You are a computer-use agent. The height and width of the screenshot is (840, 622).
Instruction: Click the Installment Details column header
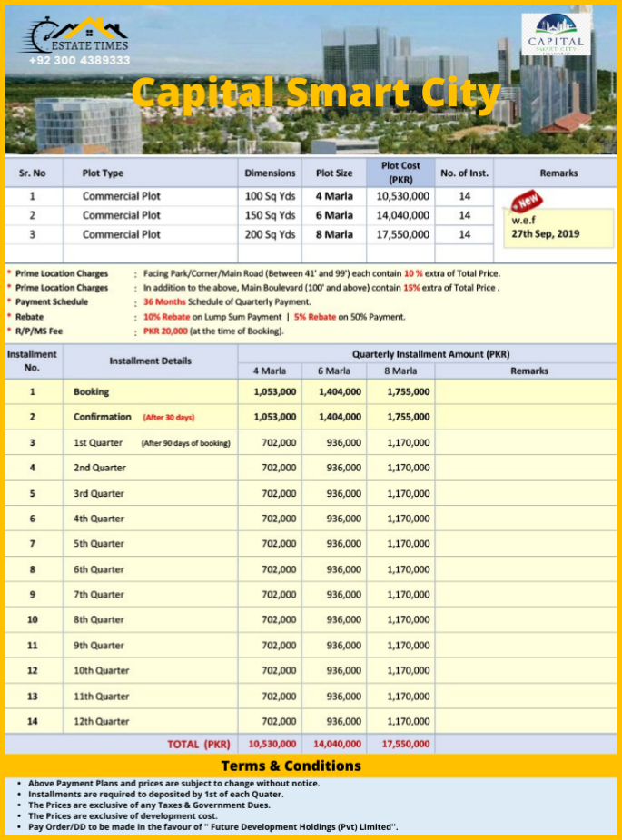150,361
